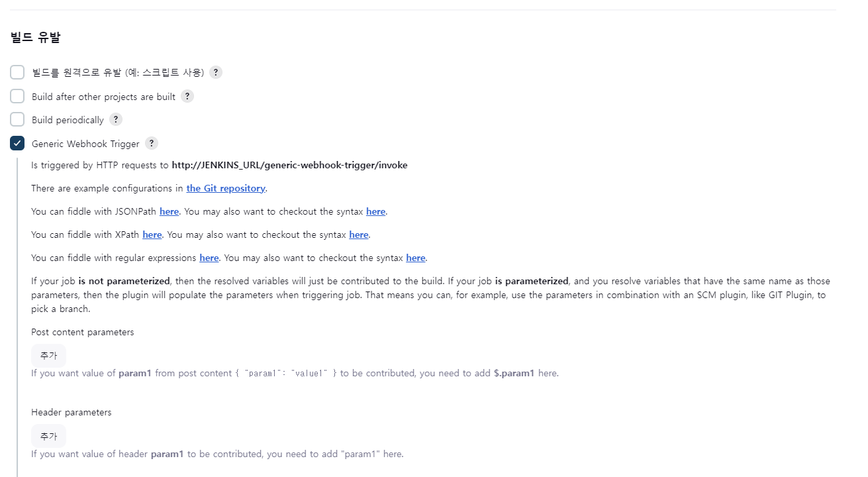Open help for Build periodically
This screenshot has width=868, height=477.
pyautogui.click(x=115, y=119)
